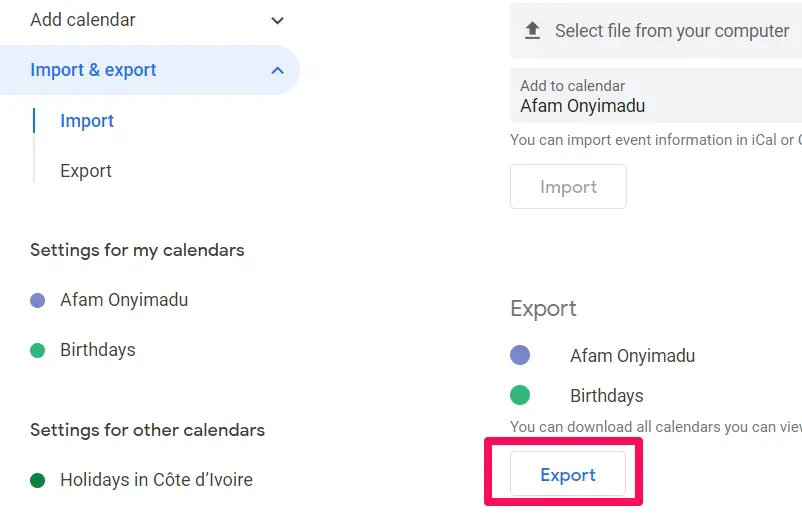The height and width of the screenshot is (516, 802).
Task: Open Holidays in Côte d'Ivoire settings
Action: click(x=157, y=480)
